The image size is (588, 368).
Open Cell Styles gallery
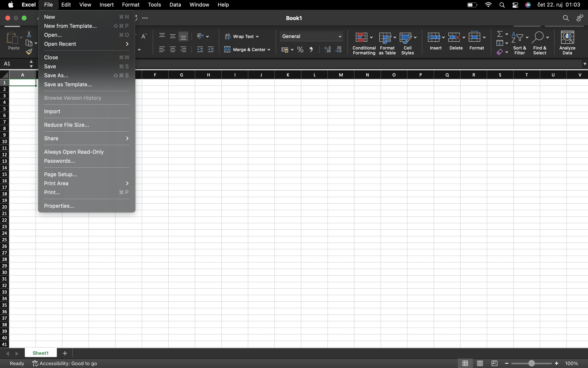(408, 43)
